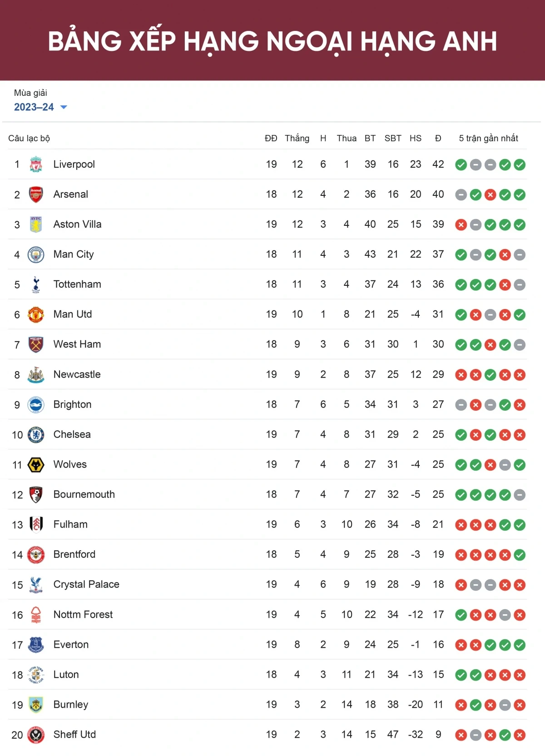Click the season dropdown arrow
This screenshot has width=545, height=756.
(x=64, y=107)
